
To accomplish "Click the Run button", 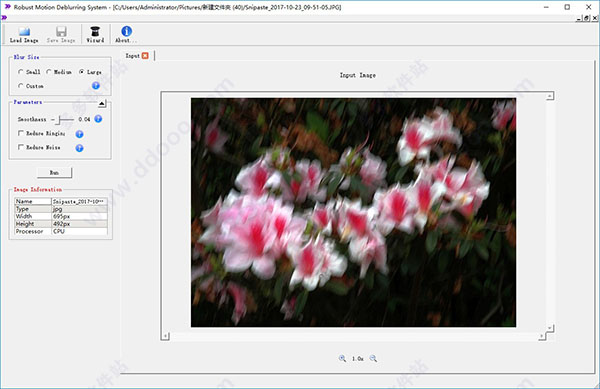I will (54, 173).
